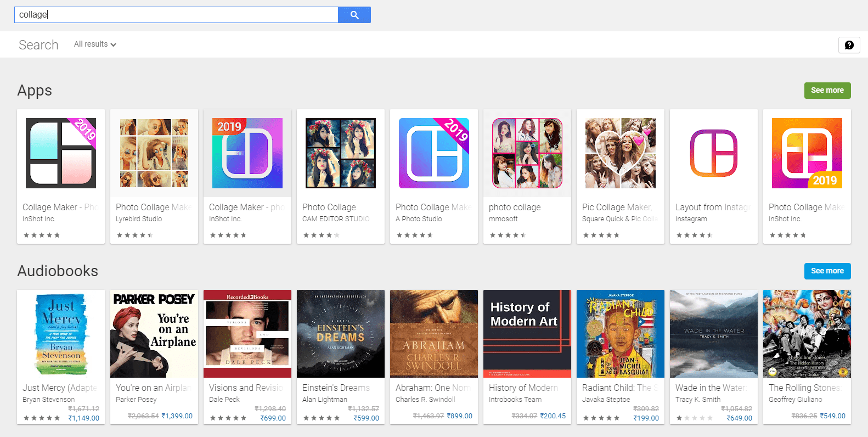The image size is (868, 437).
Task: Open Square Quick & Pic Collage developer link
Action: 620,219
